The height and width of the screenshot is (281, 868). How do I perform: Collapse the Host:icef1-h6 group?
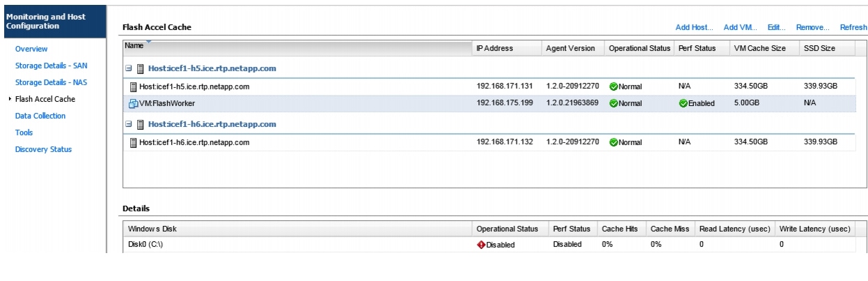128,125
